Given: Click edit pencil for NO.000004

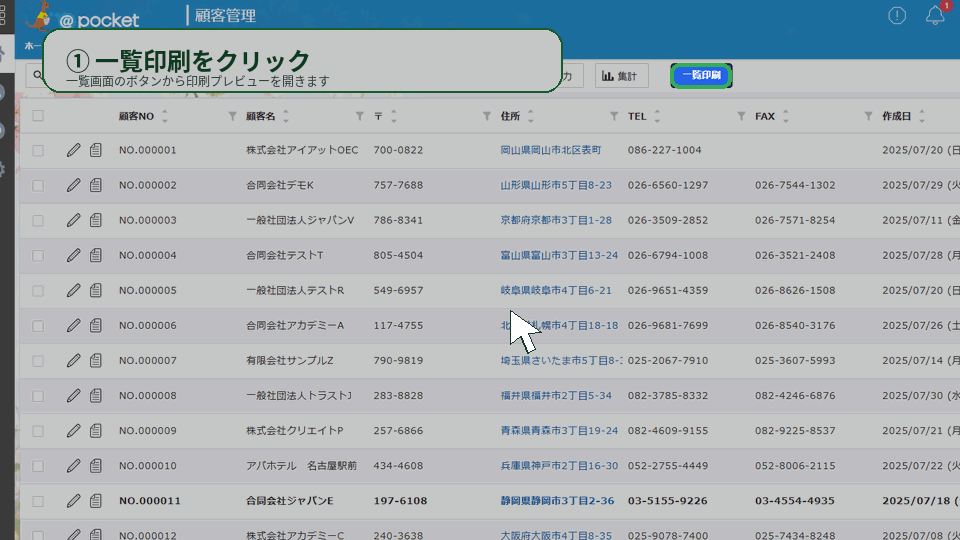Looking at the screenshot, I should 73,255.
